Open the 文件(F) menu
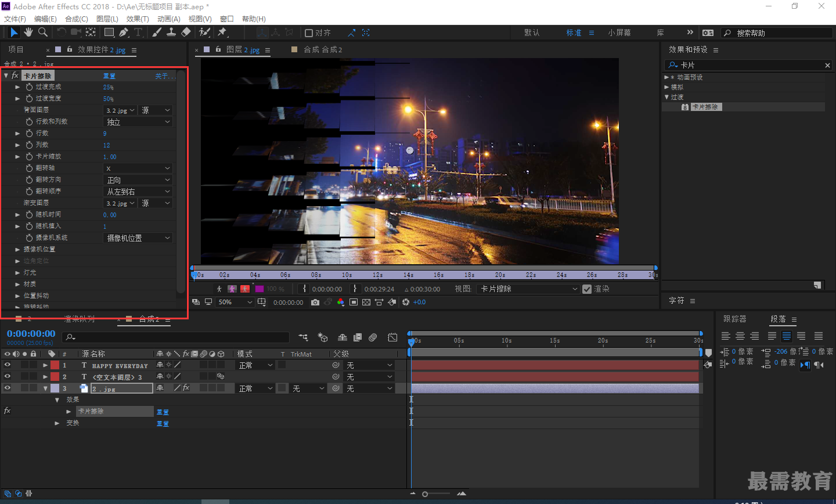 point(15,19)
